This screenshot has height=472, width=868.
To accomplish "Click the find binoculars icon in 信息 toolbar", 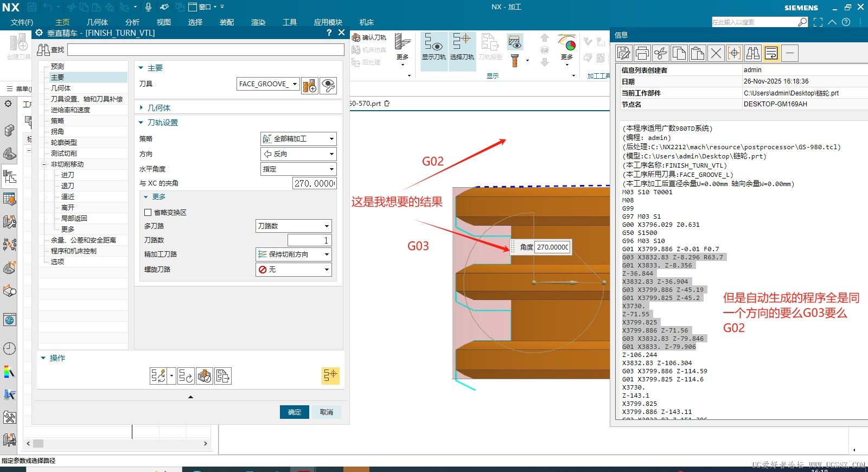I will pos(753,53).
